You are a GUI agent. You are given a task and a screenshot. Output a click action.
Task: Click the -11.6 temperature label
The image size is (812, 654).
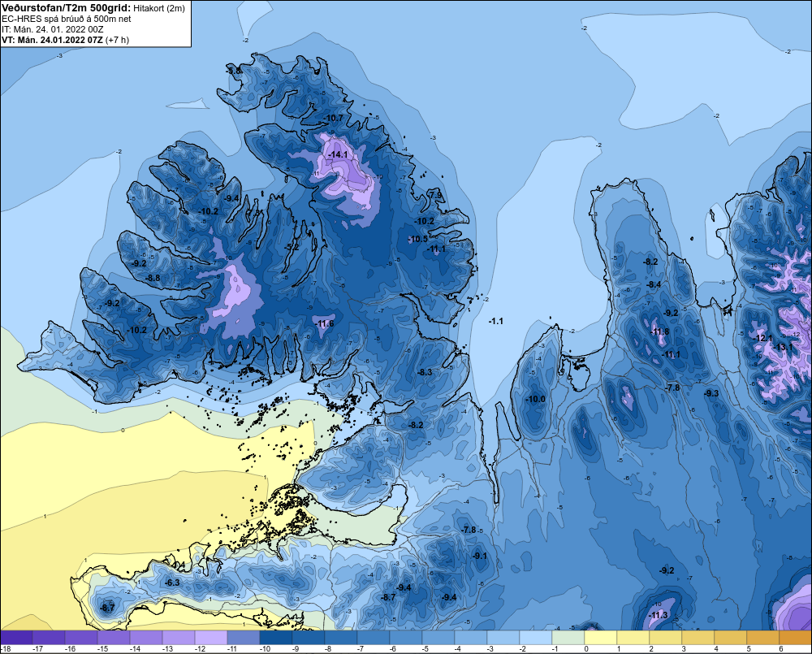325,323
